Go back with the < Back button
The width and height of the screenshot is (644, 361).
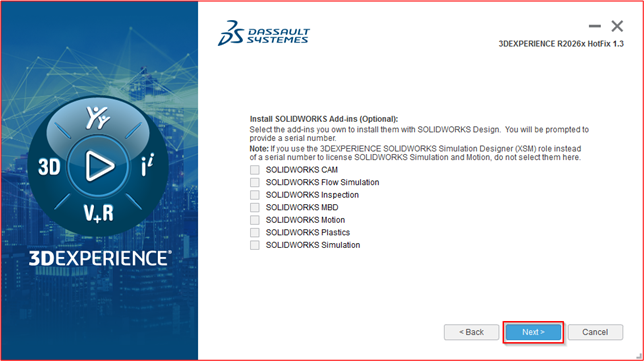tap(472, 332)
